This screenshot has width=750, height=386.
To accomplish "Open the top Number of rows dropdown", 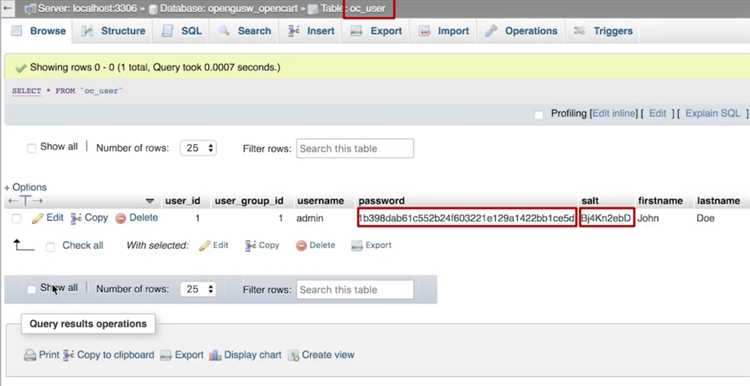I will pos(198,148).
